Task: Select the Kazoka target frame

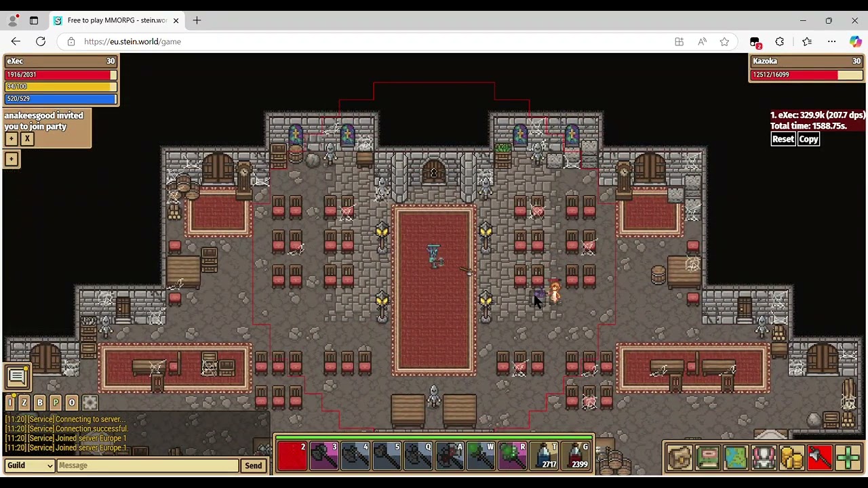Action: click(806, 61)
